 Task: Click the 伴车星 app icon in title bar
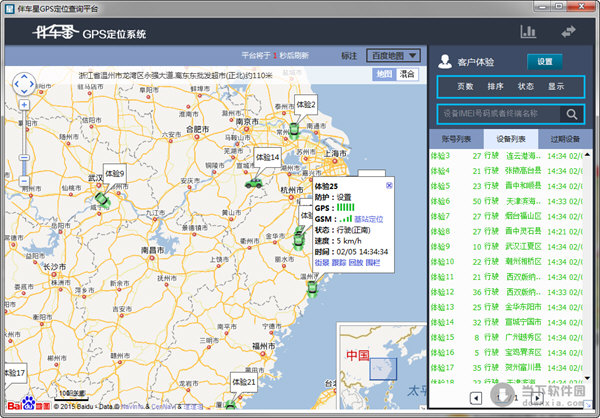tap(10, 8)
